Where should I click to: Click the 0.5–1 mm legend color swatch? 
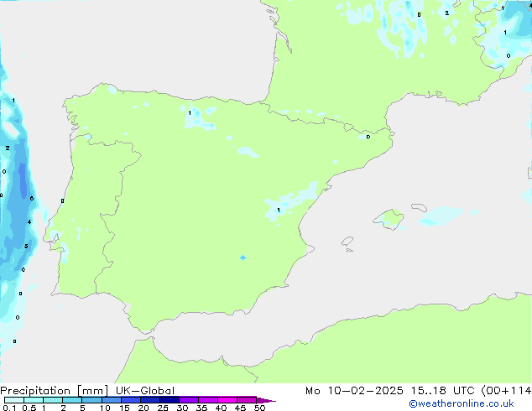pos(34,400)
